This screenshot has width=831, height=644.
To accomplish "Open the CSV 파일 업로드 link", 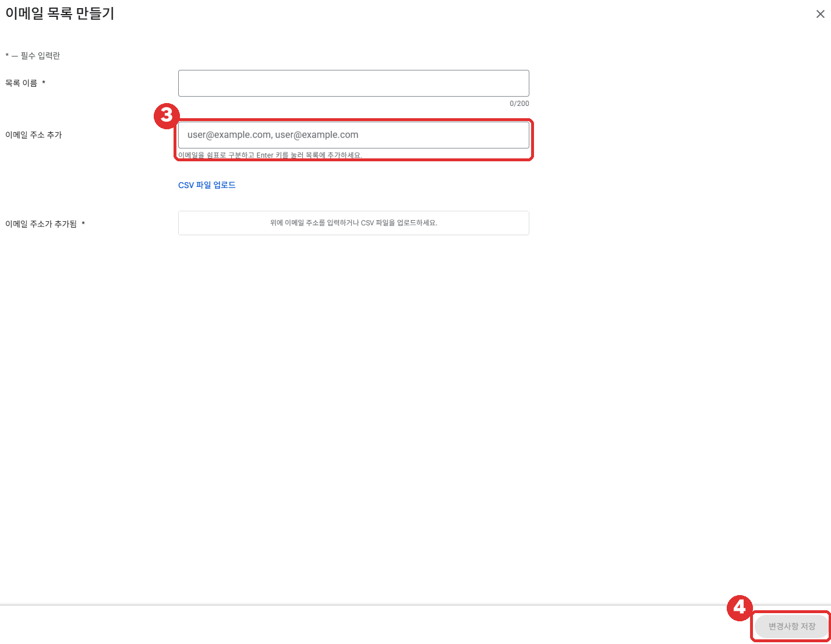I will click(207, 185).
